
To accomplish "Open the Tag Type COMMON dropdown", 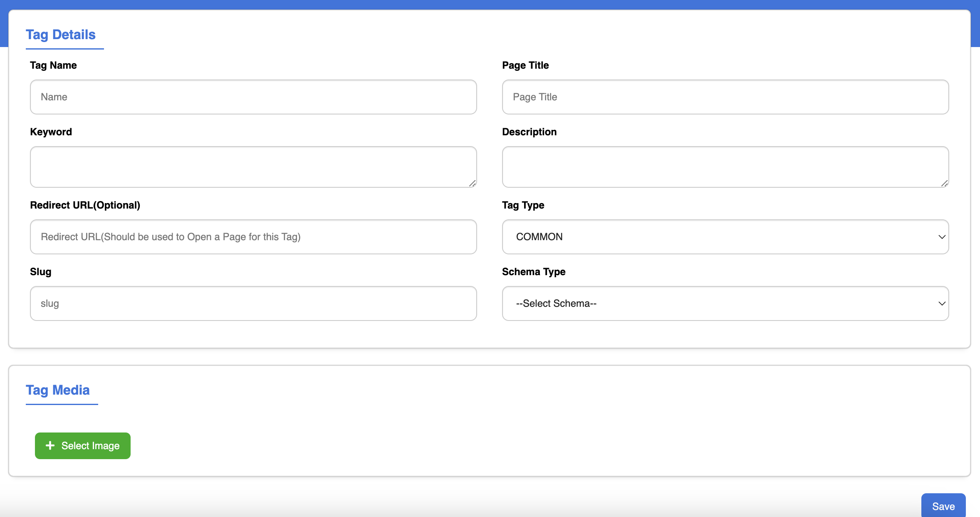I will pos(725,237).
